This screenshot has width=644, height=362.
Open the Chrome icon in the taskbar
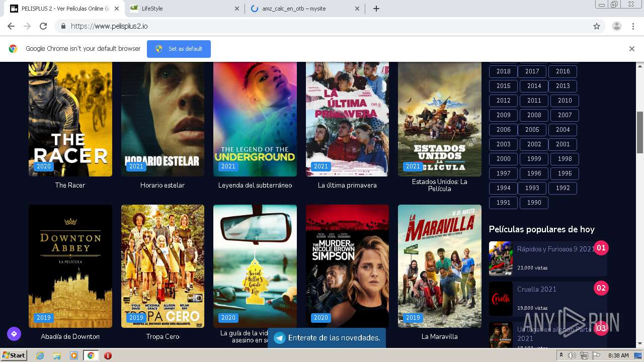pos(91,355)
